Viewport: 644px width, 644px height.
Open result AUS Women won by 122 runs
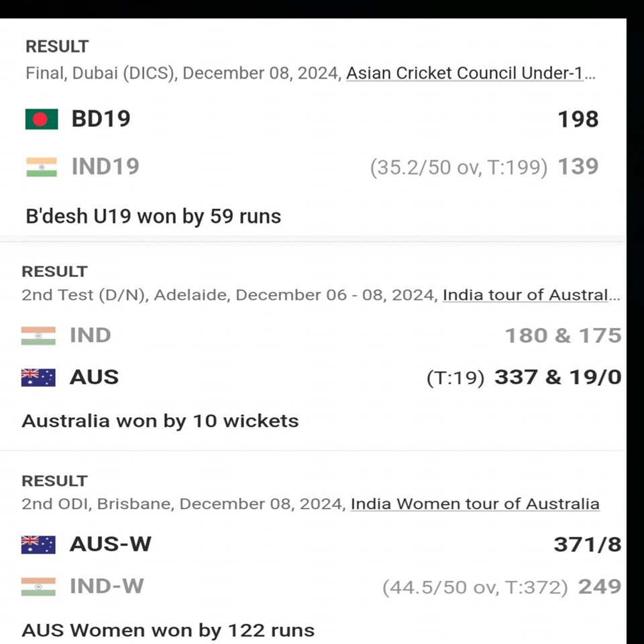pyautogui.click(x=168, y=630)
